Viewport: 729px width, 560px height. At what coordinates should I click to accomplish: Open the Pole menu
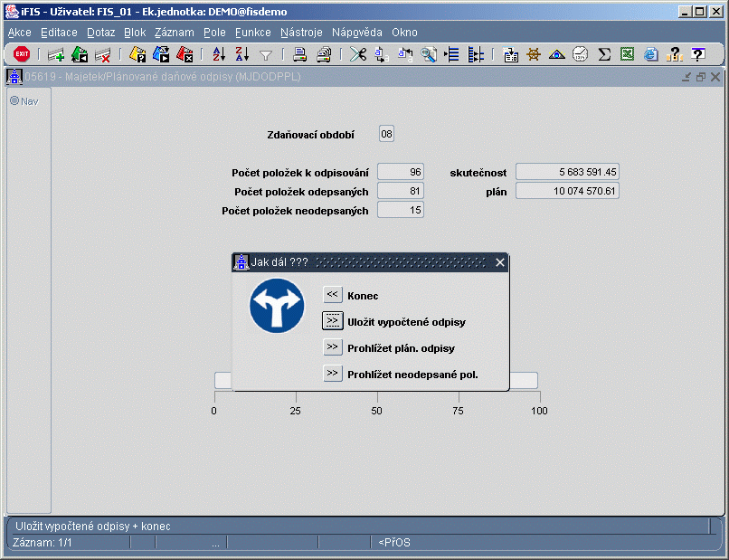(x=214, y=33)
